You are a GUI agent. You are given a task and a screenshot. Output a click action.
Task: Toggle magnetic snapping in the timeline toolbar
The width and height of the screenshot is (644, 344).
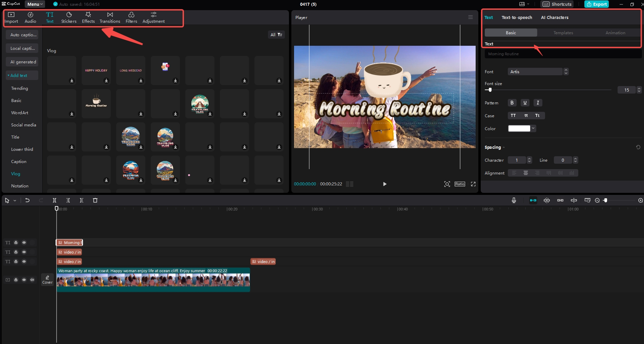coord(533,200)
